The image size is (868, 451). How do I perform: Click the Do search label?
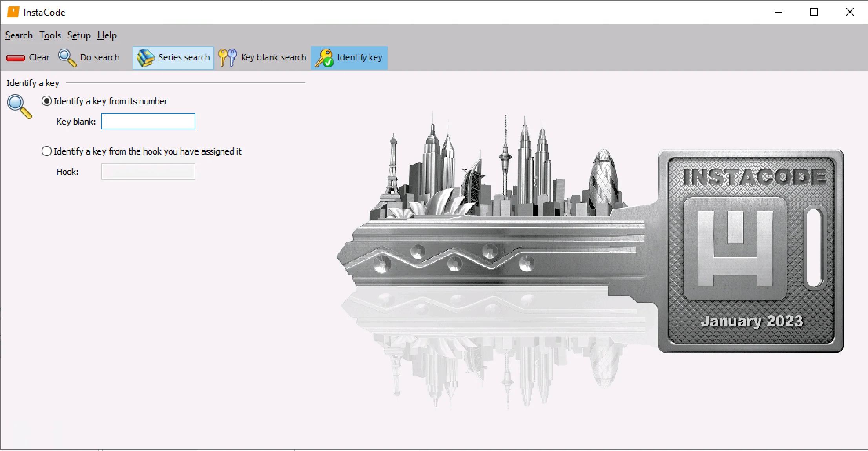pyautogui.click(x=100, y=57)
